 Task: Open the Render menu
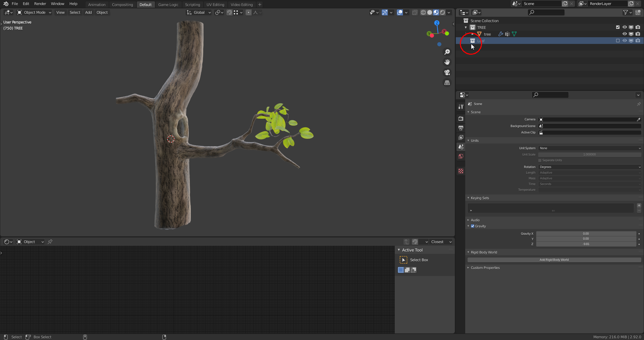[40, 4]
